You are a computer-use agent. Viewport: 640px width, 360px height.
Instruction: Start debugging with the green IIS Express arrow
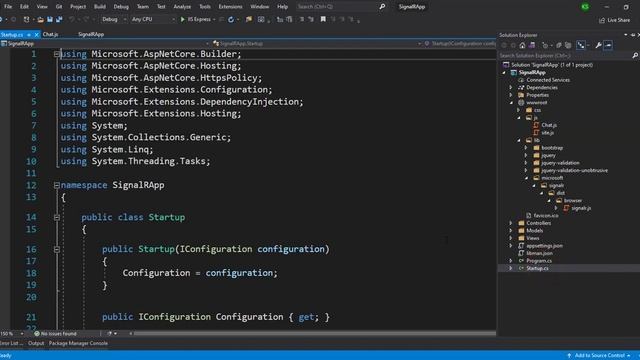point(182,19)
